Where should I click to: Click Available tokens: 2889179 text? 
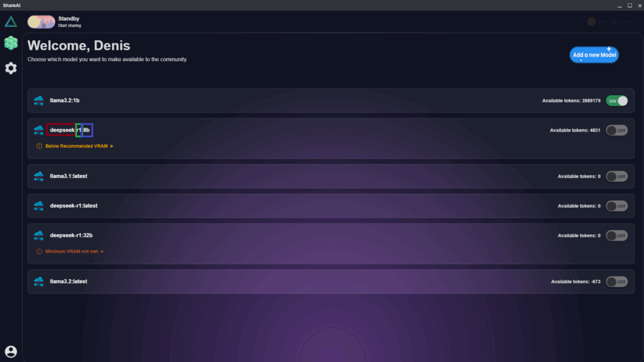(x=571, y=101)
